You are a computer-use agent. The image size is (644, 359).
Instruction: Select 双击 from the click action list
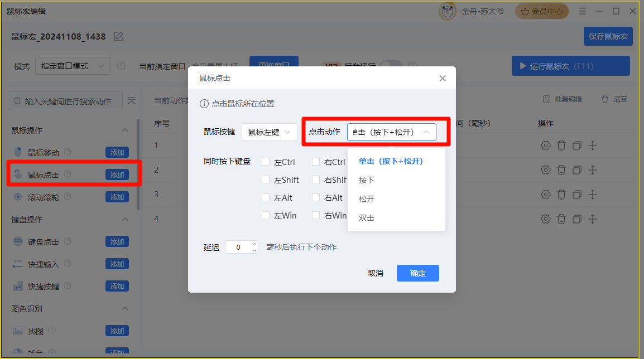pos(366,217)
